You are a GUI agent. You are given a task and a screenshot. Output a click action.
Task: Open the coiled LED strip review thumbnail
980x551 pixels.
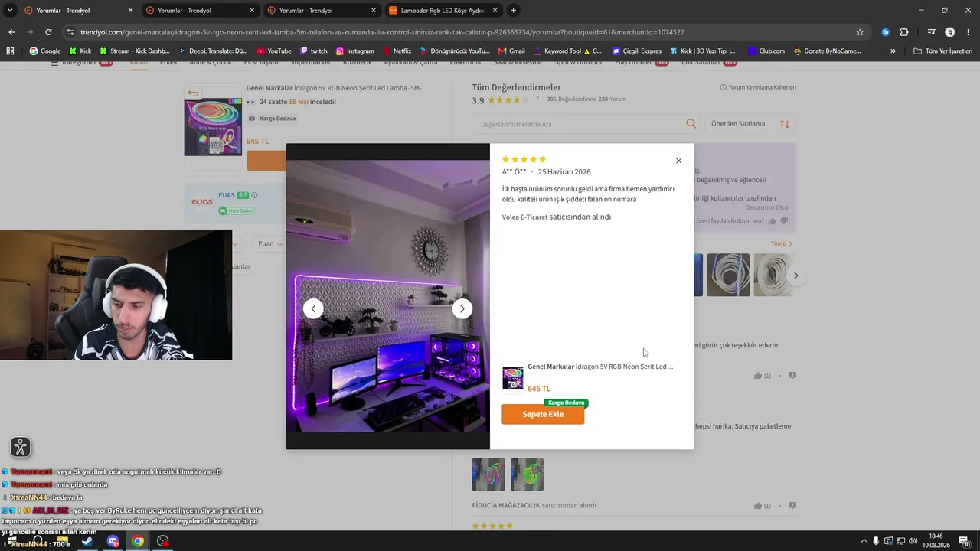coord(728,275)
